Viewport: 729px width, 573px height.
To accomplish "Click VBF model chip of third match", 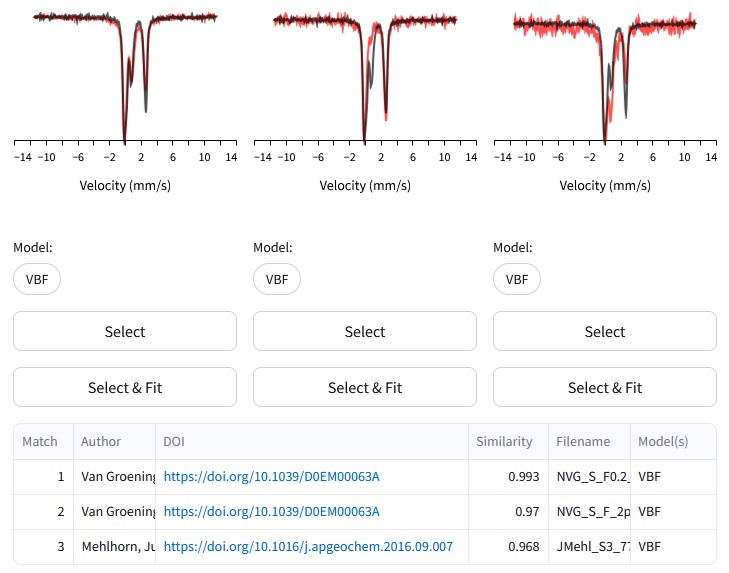I will coord(517,279).
